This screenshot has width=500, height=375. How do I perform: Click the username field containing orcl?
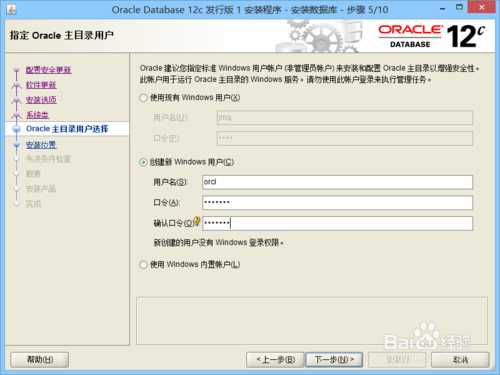click(x=337, y=182)
